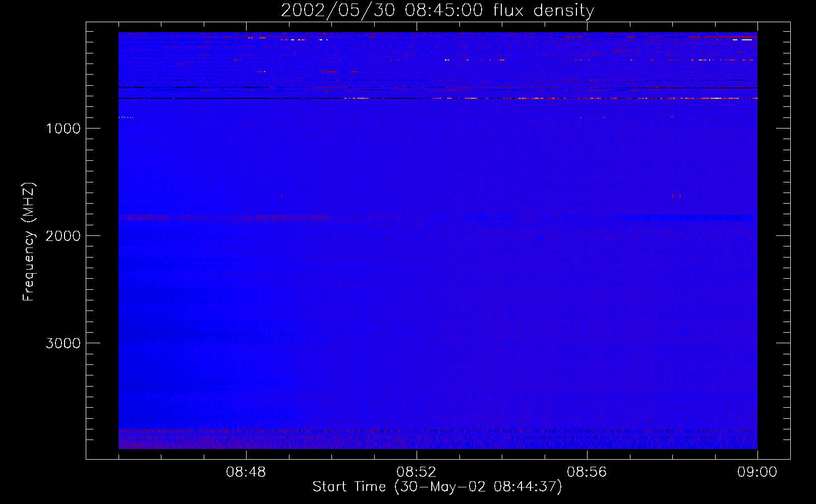Click the 2000 frequency tick label
This screenshot has width=816, height=504.
click(63, 236)
